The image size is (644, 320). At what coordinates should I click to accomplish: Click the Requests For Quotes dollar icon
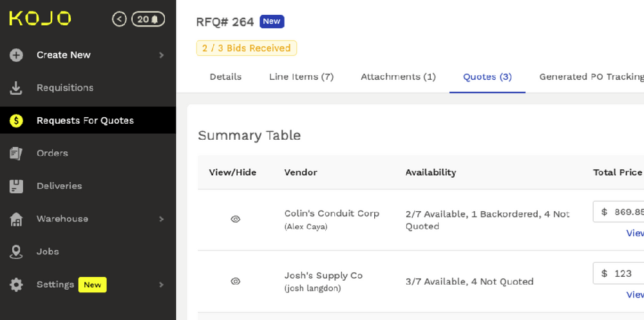[x=17, y=120]
